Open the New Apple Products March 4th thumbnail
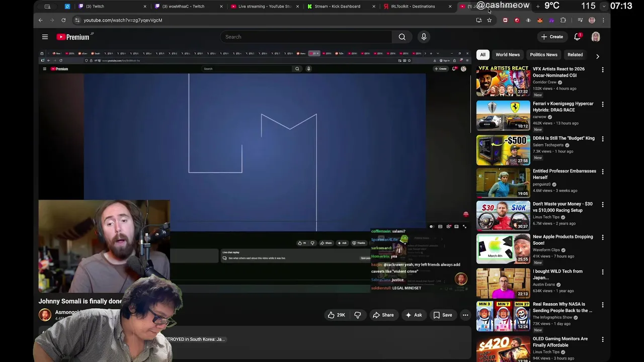Viewport: 644px width, 362px height. pyautogui.click(x=503, y=248)
